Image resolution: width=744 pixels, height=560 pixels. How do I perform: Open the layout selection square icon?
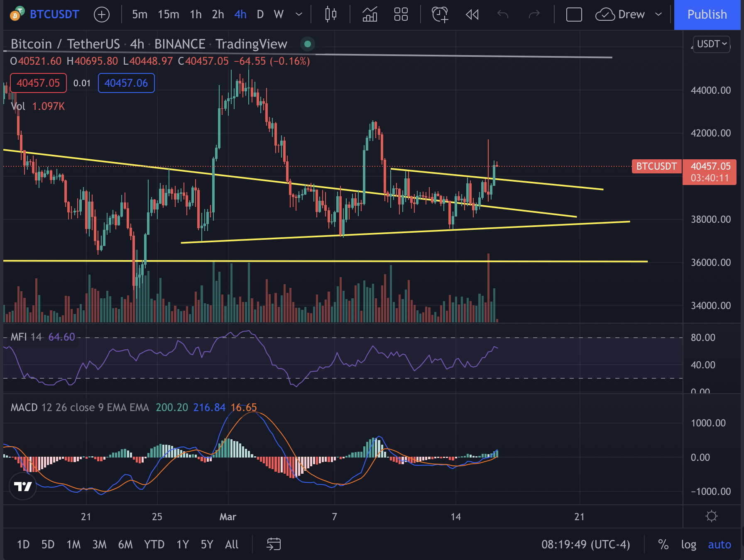pyautogui.click(x=574, y=15)
